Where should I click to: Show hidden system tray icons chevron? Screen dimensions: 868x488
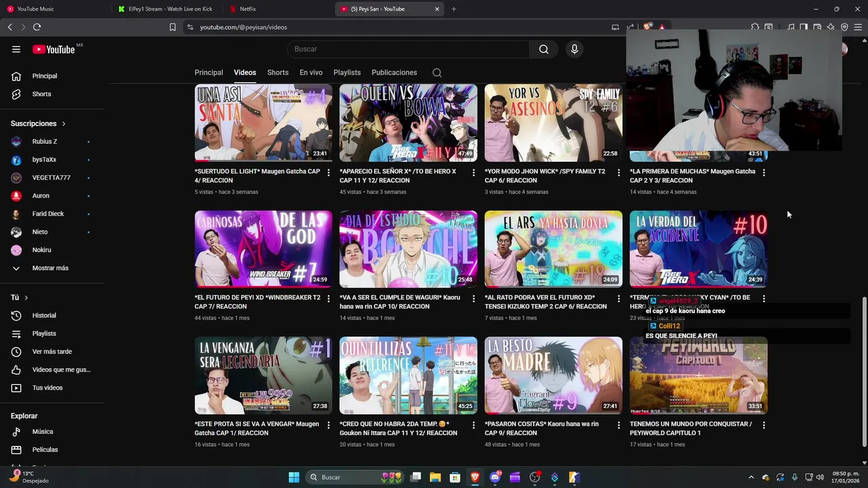(x=751, y=477)
